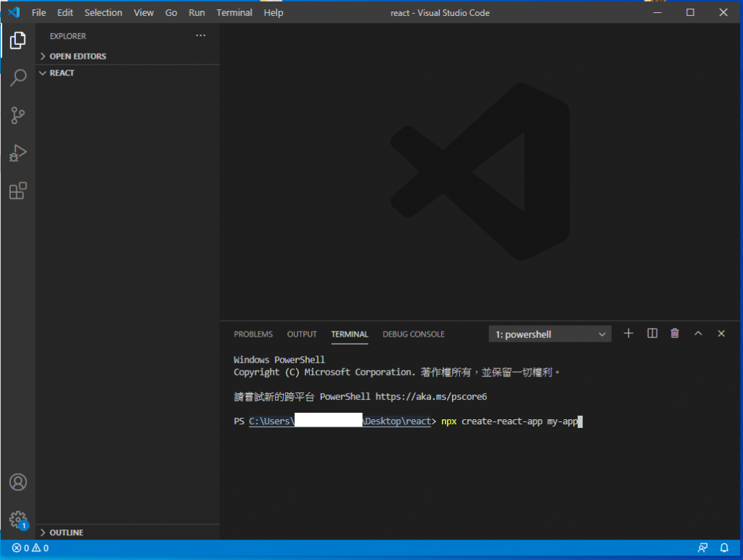
Task: Open the notifications bell
Action: 724,548
